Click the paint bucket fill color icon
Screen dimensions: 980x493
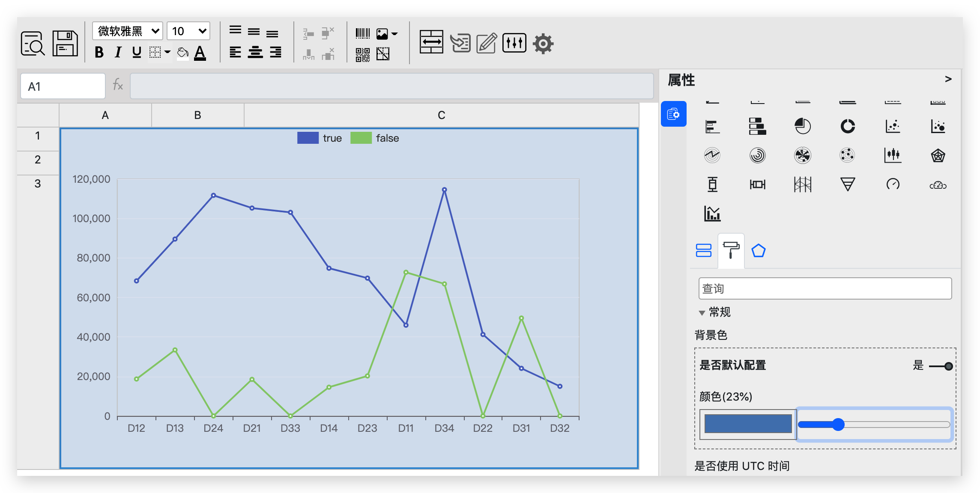(x=183, y=53)
